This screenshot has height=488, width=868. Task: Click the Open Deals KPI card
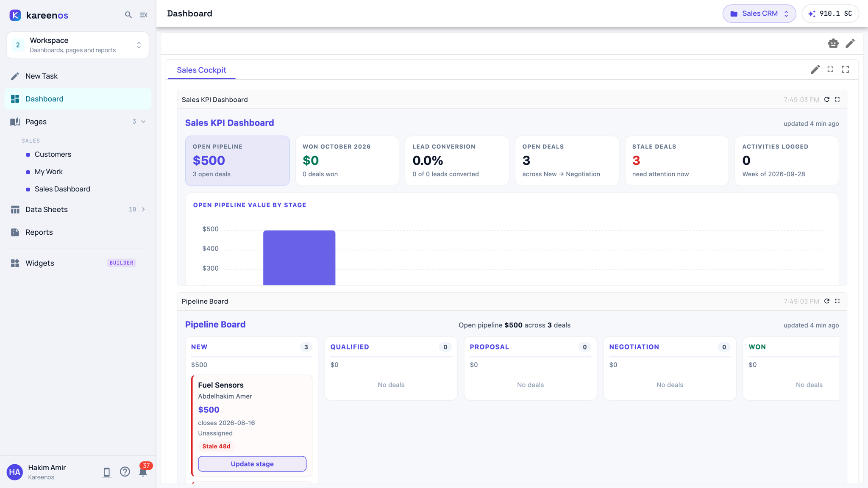point(567,161)
